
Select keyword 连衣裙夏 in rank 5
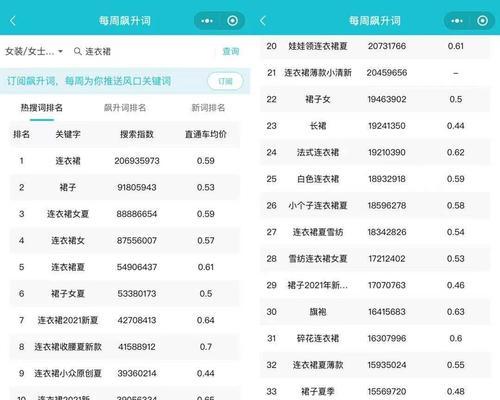pyautogui.click(x=68, y=267)
